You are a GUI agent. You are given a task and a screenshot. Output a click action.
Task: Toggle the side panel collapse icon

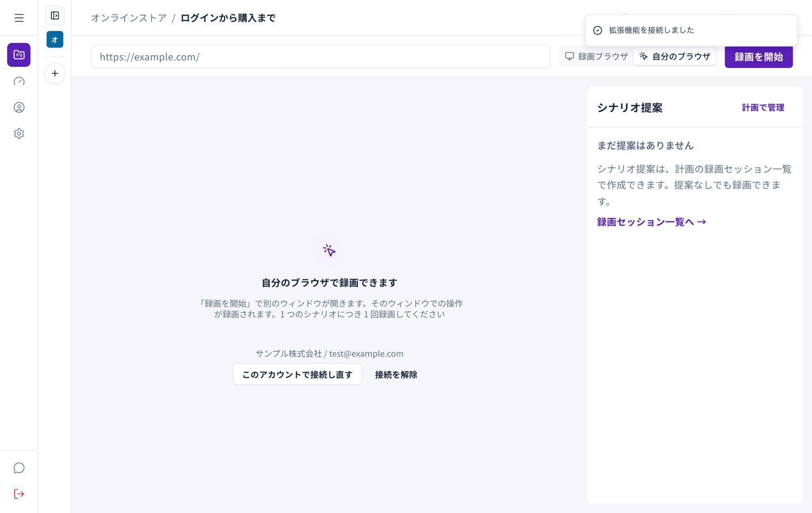(x=55, y=16)
